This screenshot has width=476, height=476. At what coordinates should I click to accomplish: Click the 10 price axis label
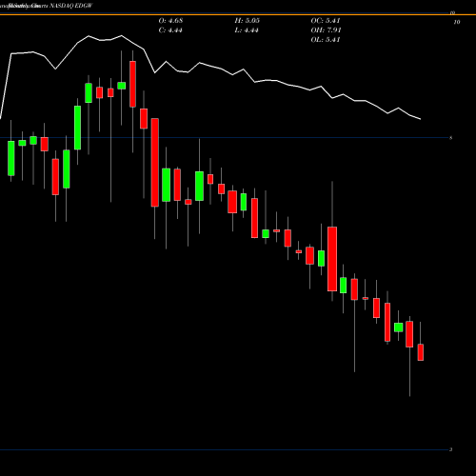457,22
